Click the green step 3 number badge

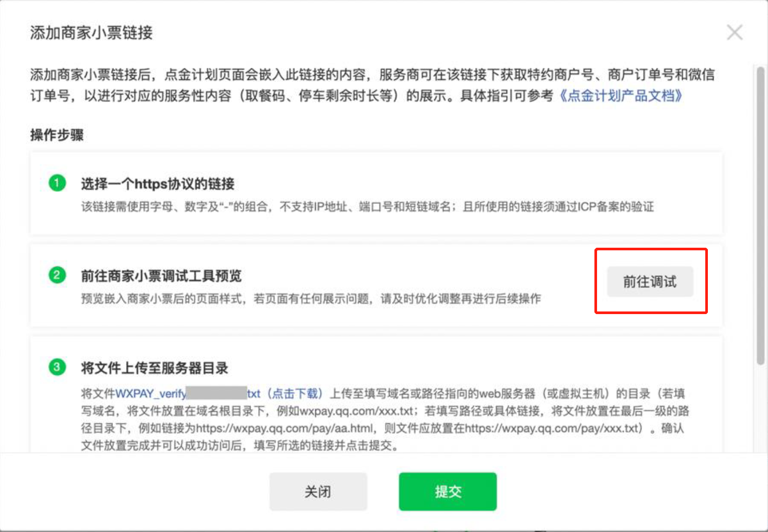pos(57,367)
